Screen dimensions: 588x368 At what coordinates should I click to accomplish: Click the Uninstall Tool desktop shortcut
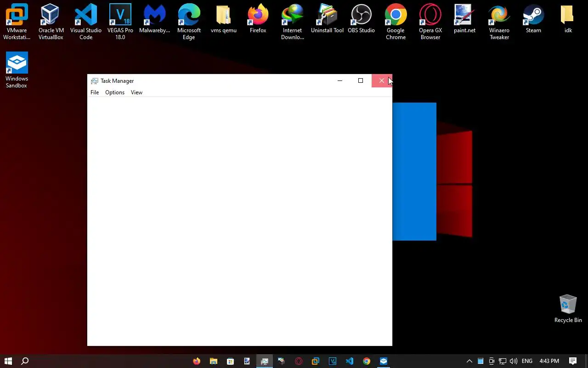[327, 18]
